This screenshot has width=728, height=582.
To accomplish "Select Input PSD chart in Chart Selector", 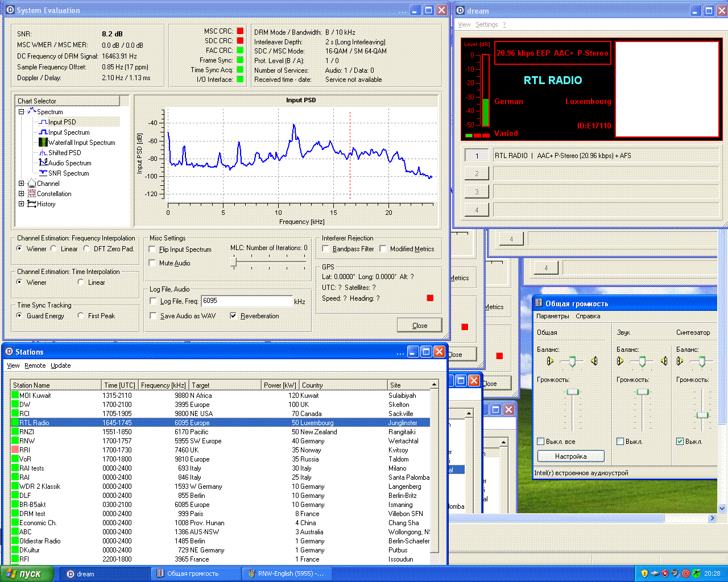I will coord(61,122).
